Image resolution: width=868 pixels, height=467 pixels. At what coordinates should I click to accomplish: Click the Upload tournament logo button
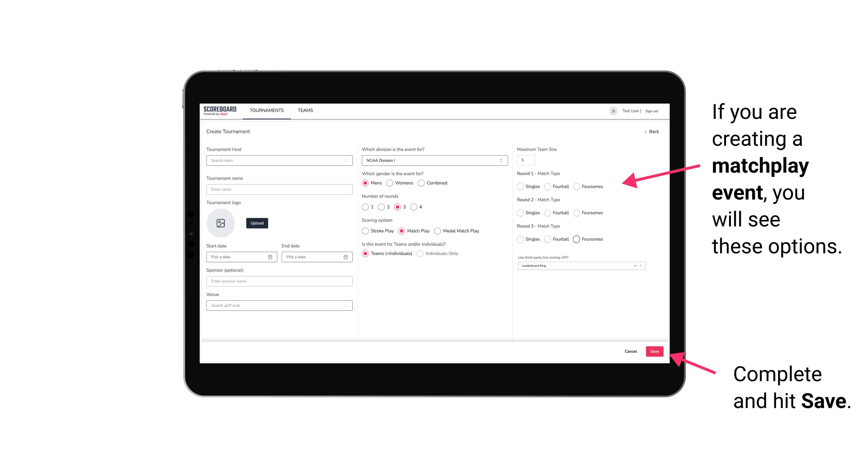click(257, 223)
